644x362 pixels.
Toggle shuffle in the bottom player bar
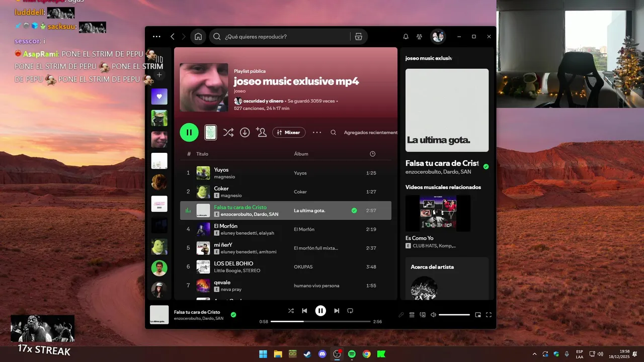point(291,311)
